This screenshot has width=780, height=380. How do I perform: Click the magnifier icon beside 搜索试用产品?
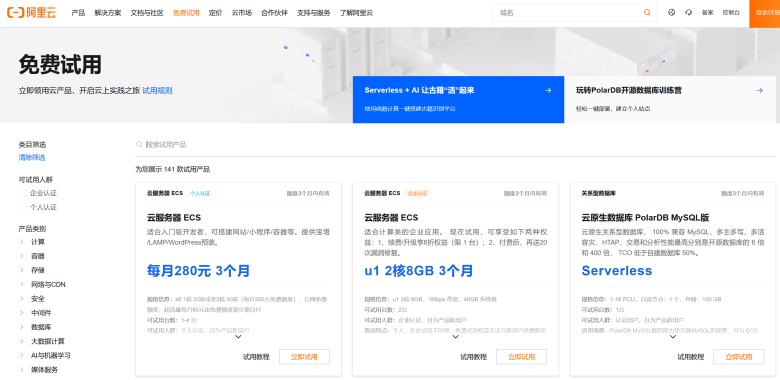pyautogui.click(x=139, y=145)
